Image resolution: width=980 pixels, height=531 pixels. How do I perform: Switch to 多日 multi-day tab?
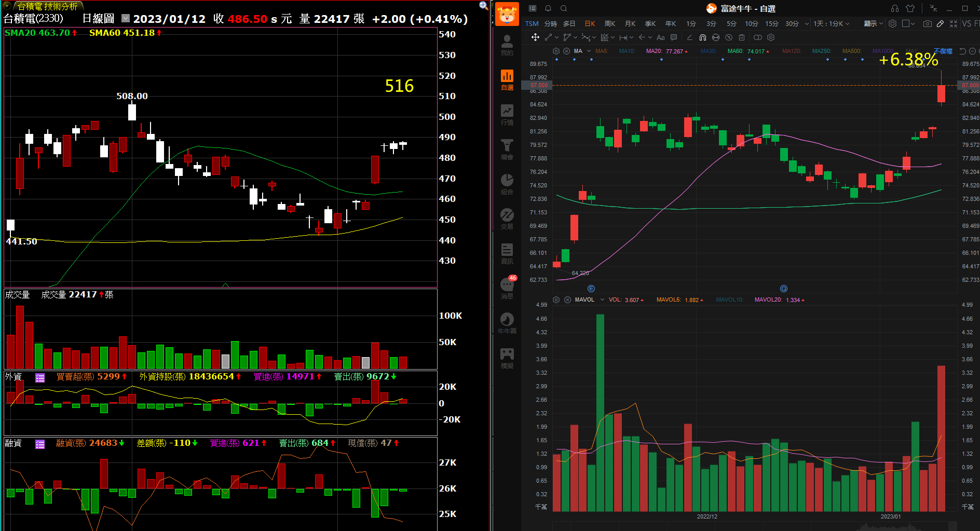coord(569,23)
